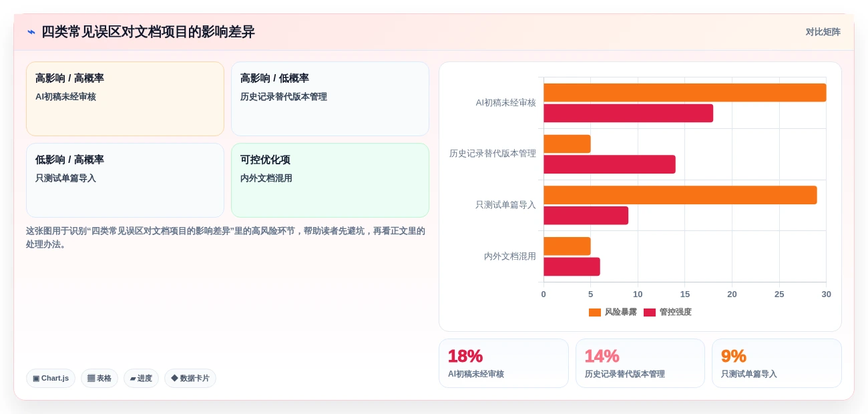Select the 低影响 / 高概率 card

125,180
